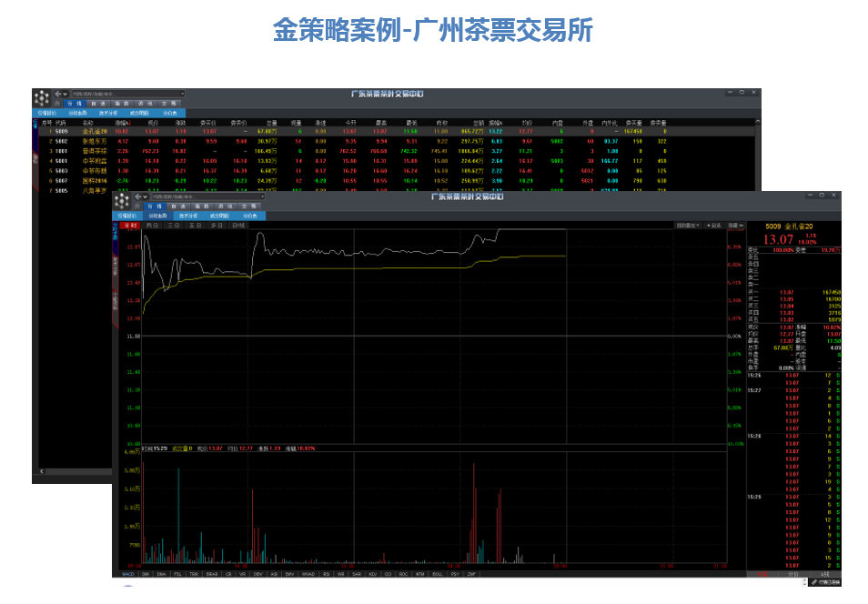Screen dimensions: 868x604
Task: Switch chart to the 日K线 period
Action: click(238, 226)
